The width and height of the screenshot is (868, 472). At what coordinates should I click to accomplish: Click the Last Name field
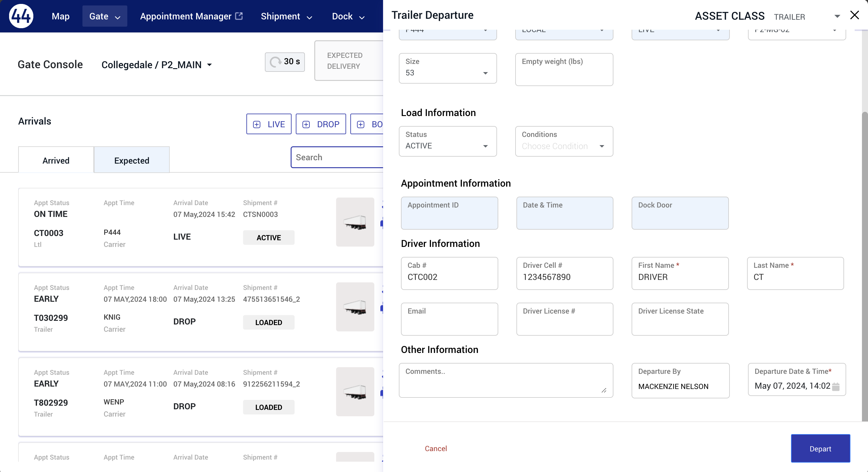point(795,274)
